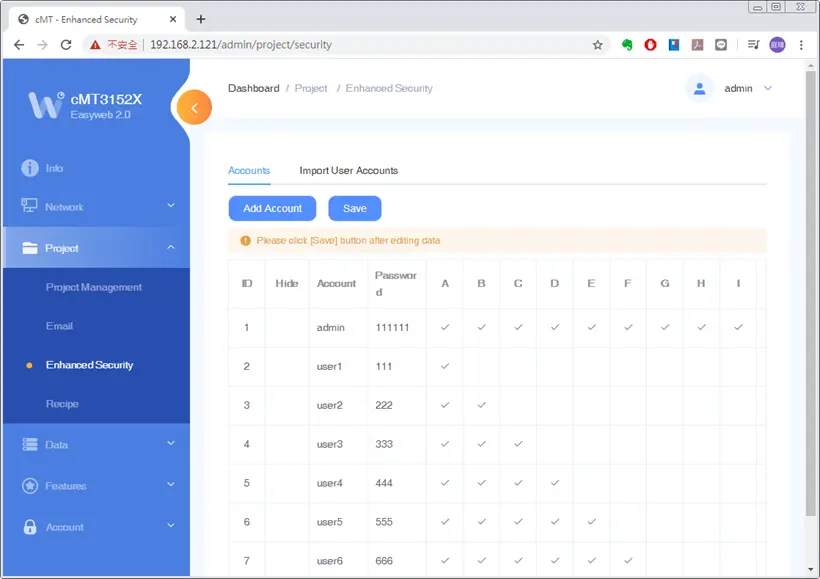
Task: Click the Features star icon
Action: point(30,486)
